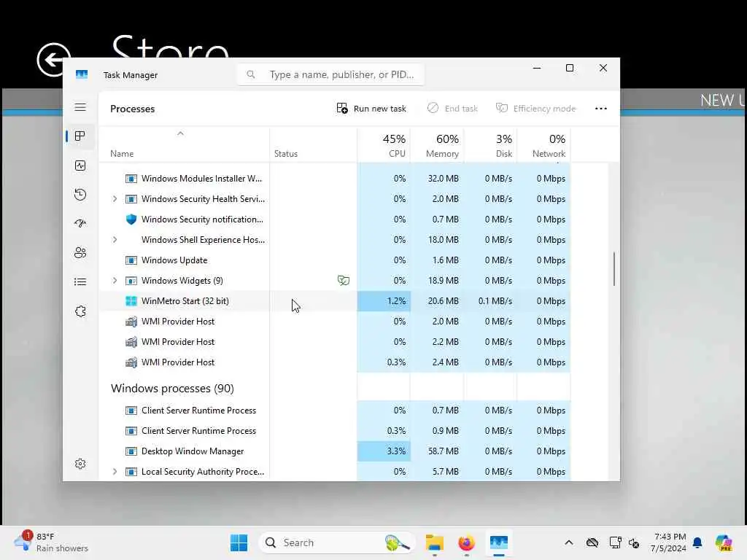Open the App history sidebar icon
Image resolution: width=747 pixels, height=560 pixels.
point(80,194)
